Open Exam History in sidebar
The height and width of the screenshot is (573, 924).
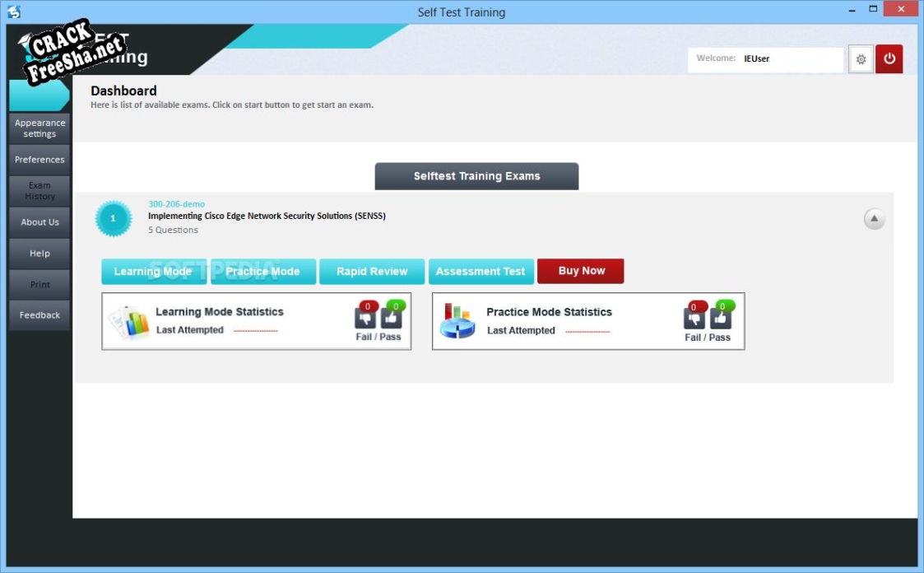(x=39, y=191)
